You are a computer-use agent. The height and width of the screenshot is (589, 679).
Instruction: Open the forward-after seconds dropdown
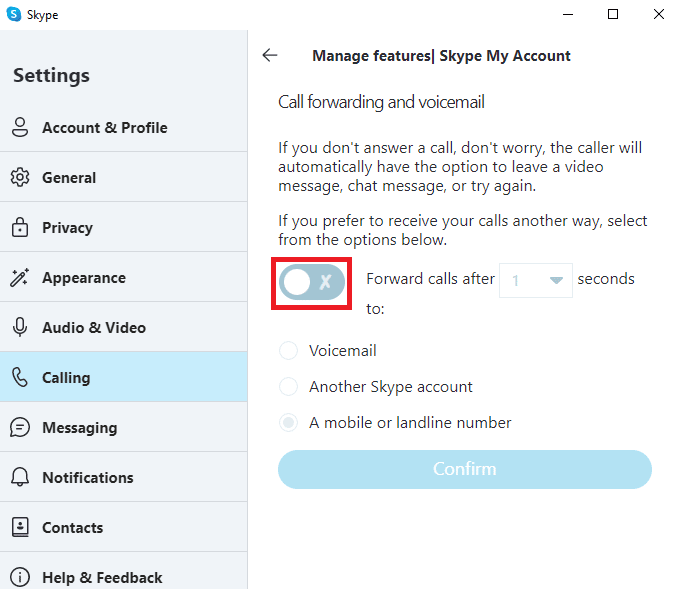coord(536,280)
